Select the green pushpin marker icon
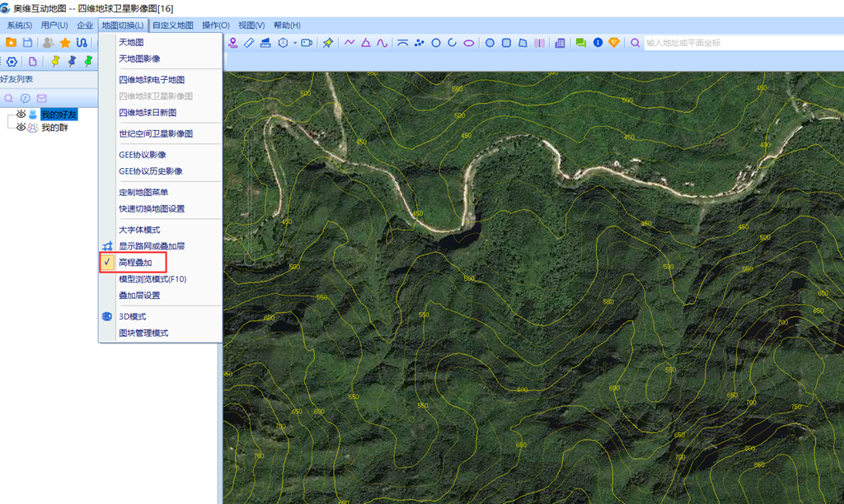Image resolution: width=844 pixels, height=504 pixels. click(88, 62)
